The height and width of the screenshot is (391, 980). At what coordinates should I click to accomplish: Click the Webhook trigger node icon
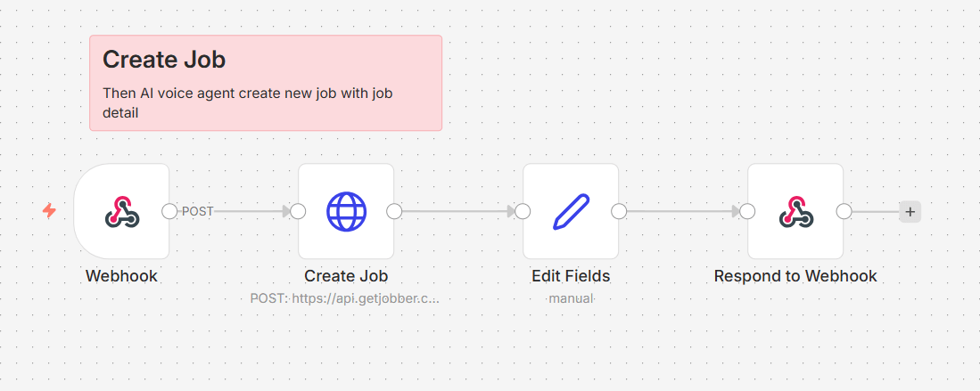121,211
